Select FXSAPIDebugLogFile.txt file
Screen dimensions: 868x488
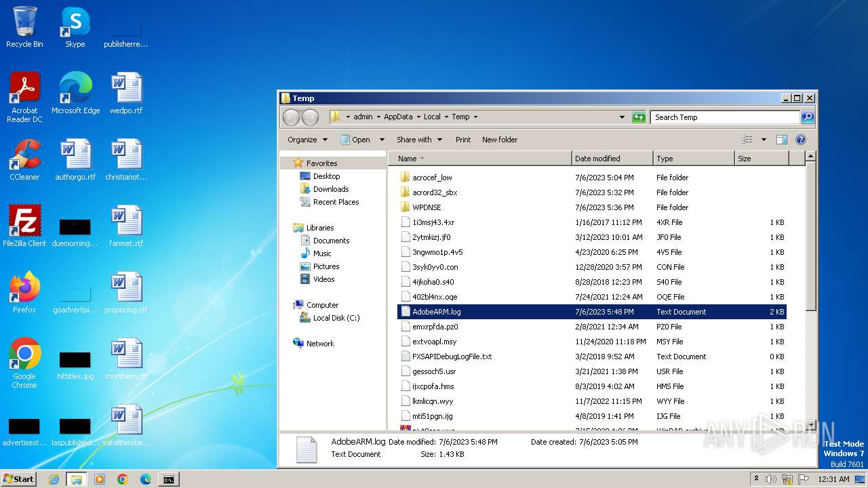click(591, 357)
